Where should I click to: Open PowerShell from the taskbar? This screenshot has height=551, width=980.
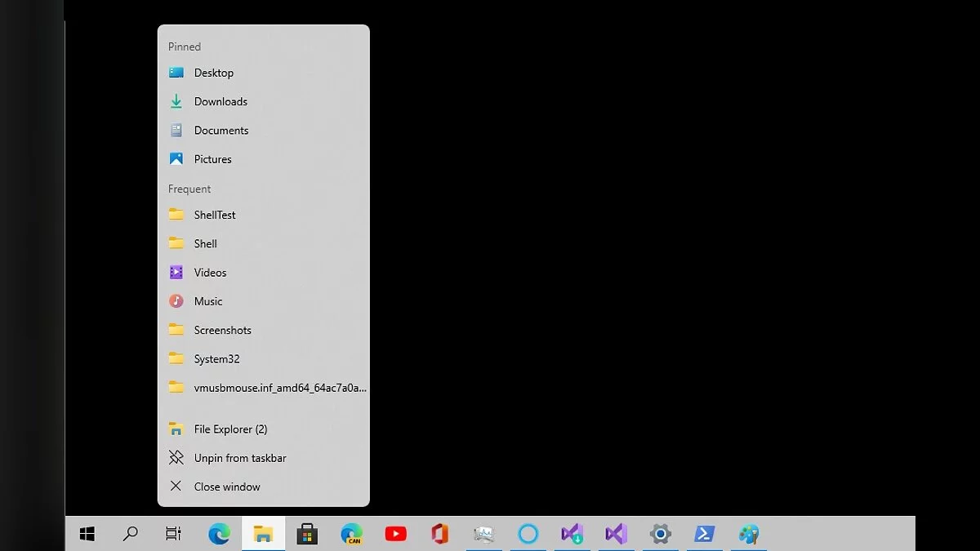click(x=705, y=534)
